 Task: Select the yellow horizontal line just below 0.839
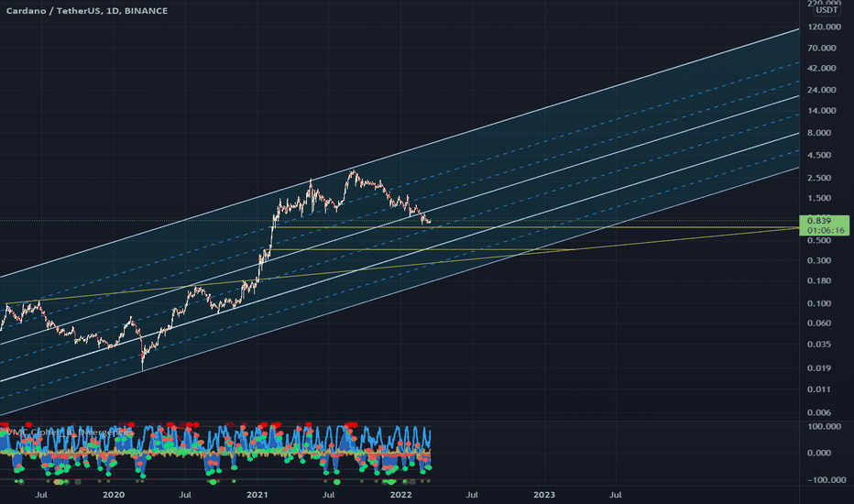click(x=536, y=227)
